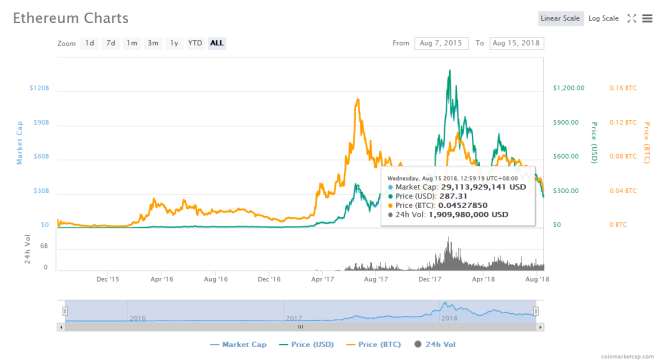Click 2016 label in navigator
This screenshot has height=363, width=670.
click(x=138, y=318)
